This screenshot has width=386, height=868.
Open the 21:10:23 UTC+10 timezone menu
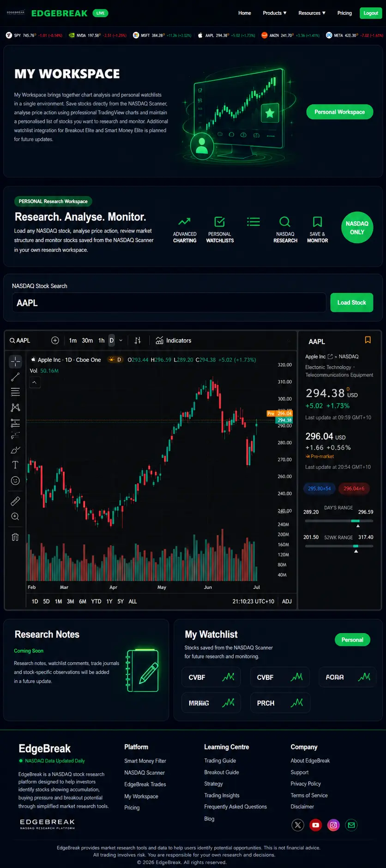click(x=253, y=601)
